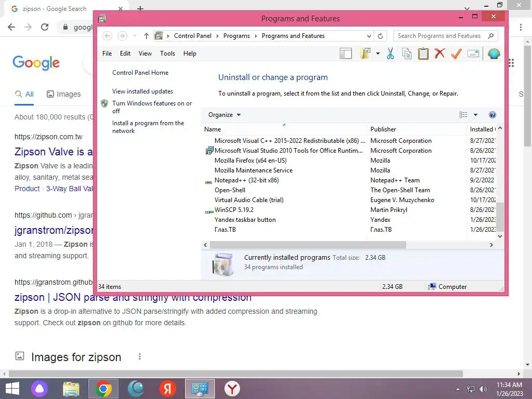Select Microsoft Visual C++ 2015-2022 Redistributable row
Screen dimensions: 532x399
tap(350, 141)
